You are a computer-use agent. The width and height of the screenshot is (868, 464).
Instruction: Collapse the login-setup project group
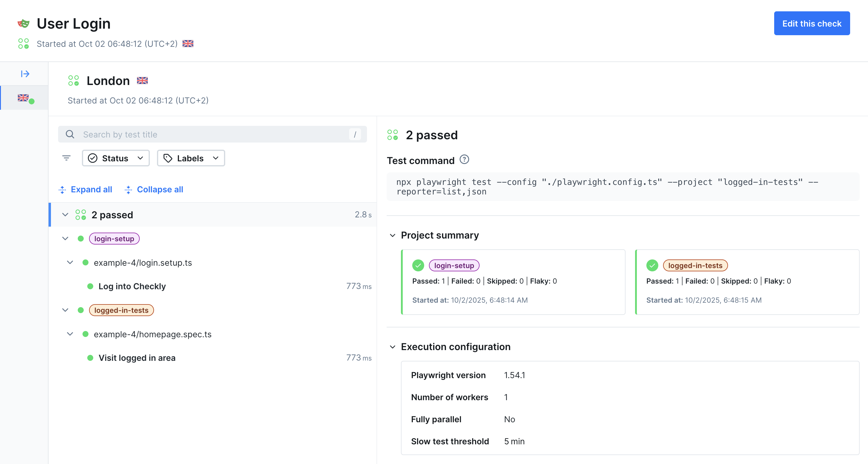coord(65,239)
